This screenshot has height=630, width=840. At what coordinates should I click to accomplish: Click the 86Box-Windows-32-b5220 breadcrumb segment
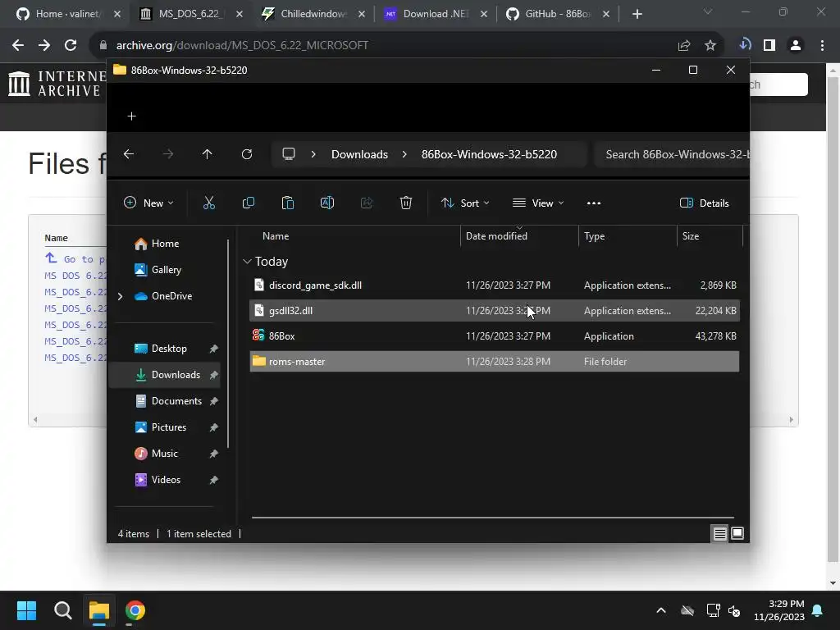tap(489, 154)
